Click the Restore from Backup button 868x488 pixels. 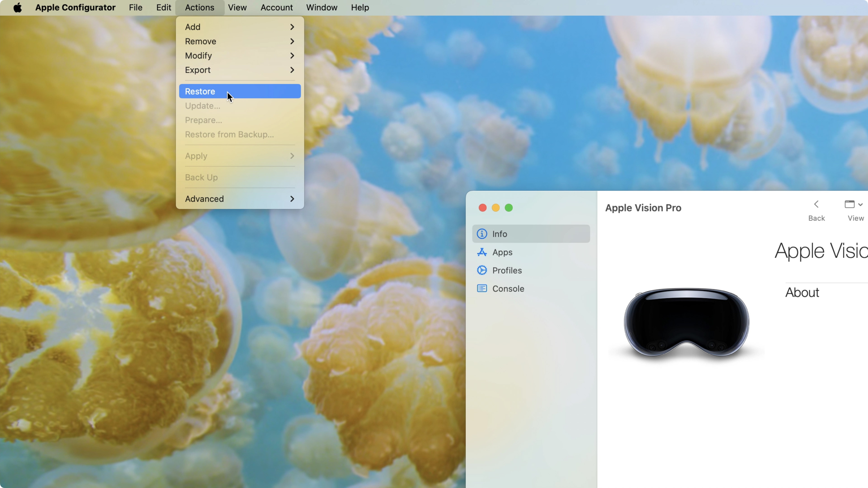click(x=229, y=134)
